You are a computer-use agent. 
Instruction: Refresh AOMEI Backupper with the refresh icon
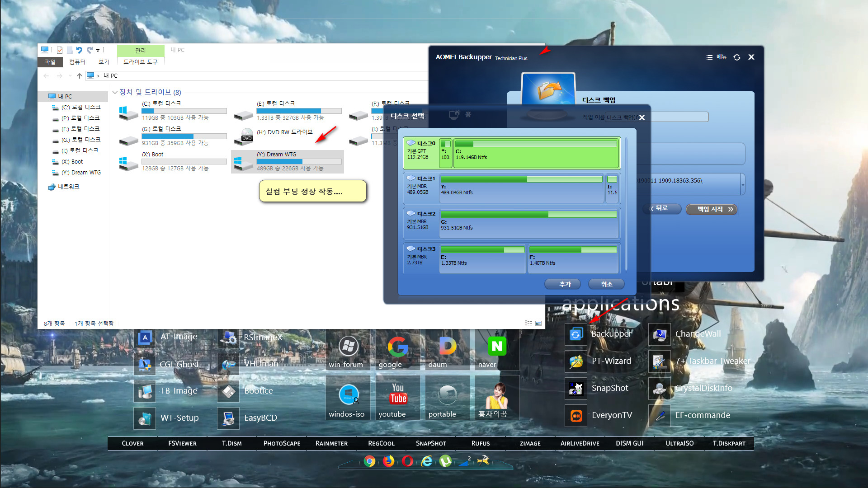[x=737, y=57]
